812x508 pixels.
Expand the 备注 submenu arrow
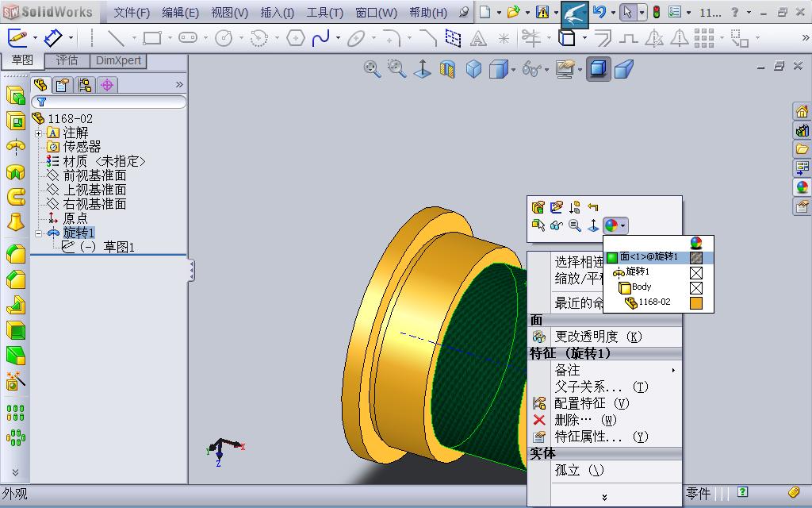[x=673, y=370]
